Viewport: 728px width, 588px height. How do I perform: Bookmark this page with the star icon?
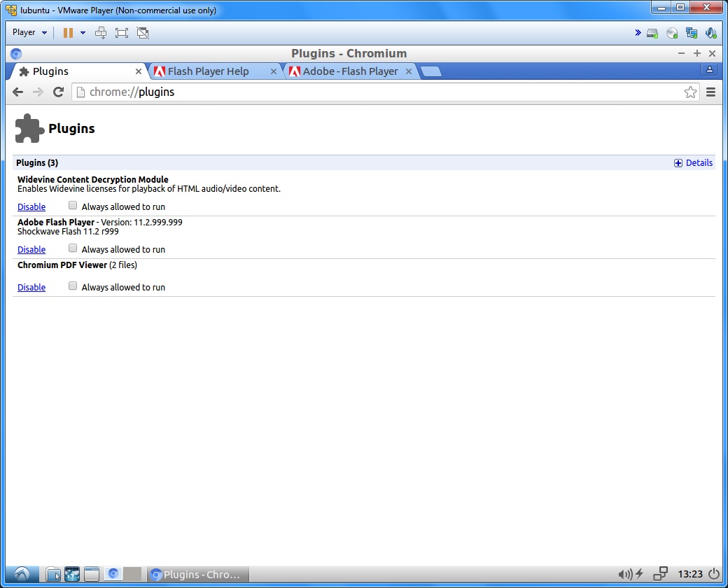pos(690,92)
